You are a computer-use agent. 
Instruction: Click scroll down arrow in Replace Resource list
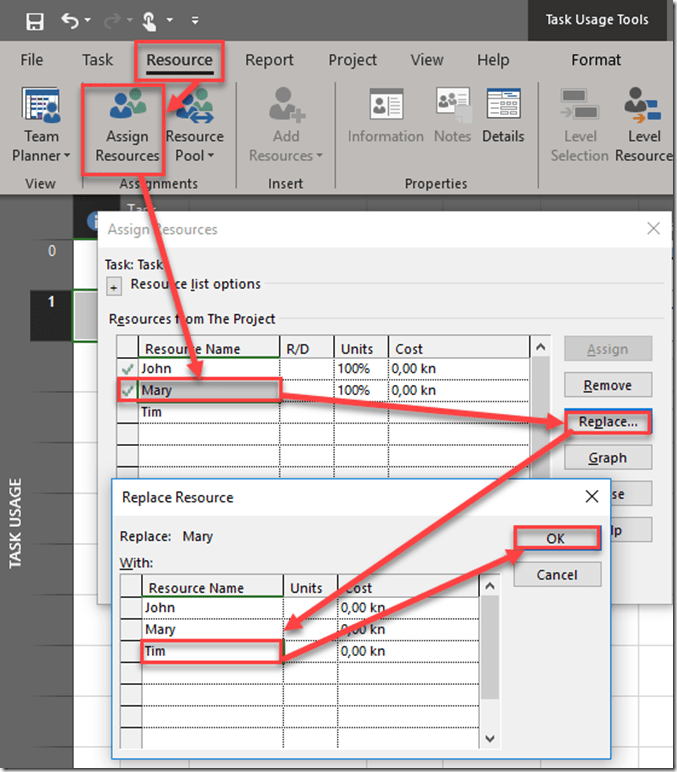coord(490,738)
